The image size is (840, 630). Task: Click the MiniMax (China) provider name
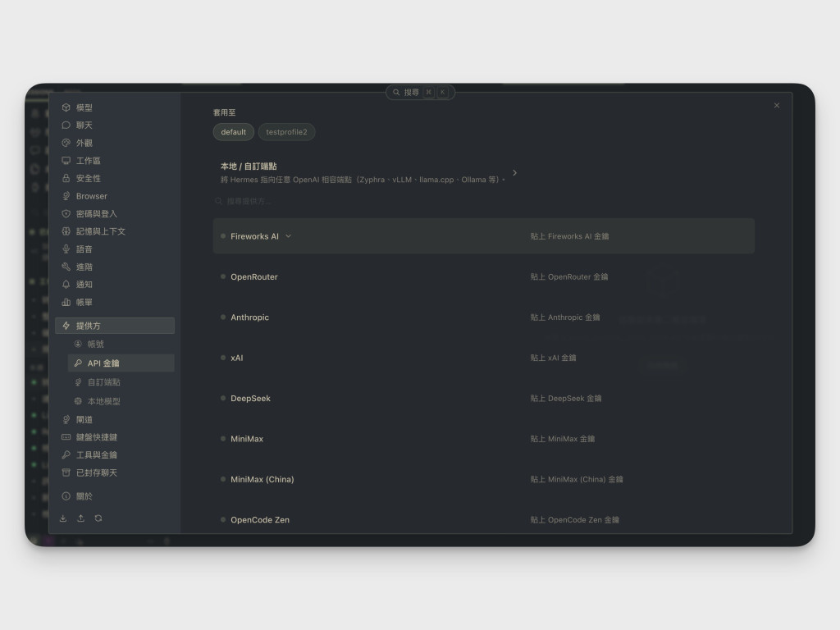[262, 479]
